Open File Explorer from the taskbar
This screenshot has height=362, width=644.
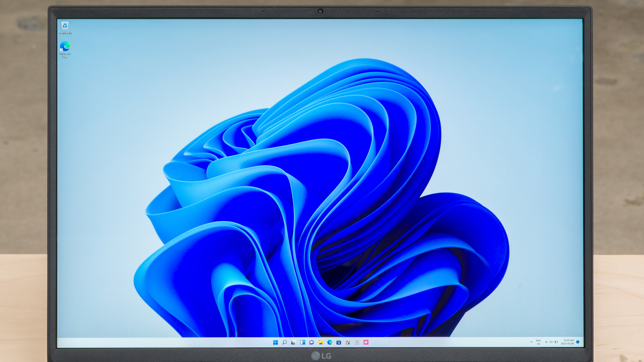[x=321, y=342]
